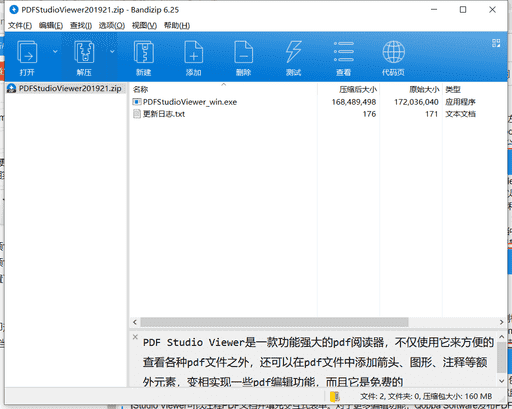Click the horizontal scrollbar right arrow
The width and height of the screenshot is (512, 409).
click(x=501, y=322)
